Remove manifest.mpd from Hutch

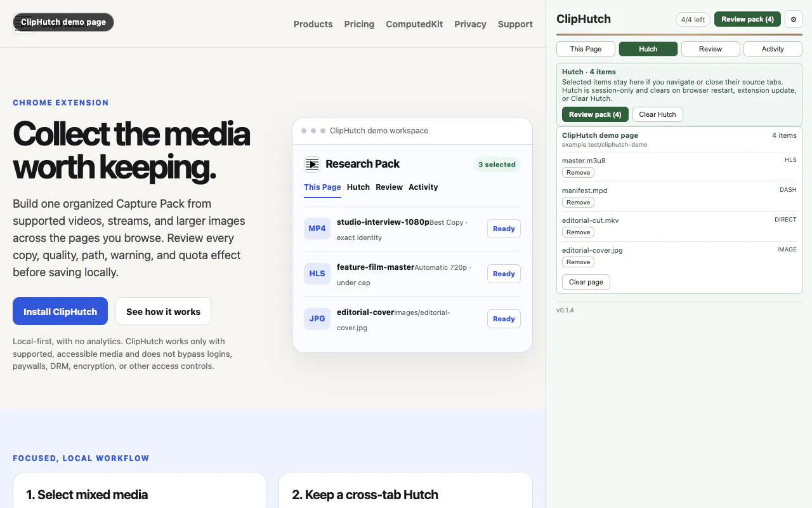pos(578,203)
